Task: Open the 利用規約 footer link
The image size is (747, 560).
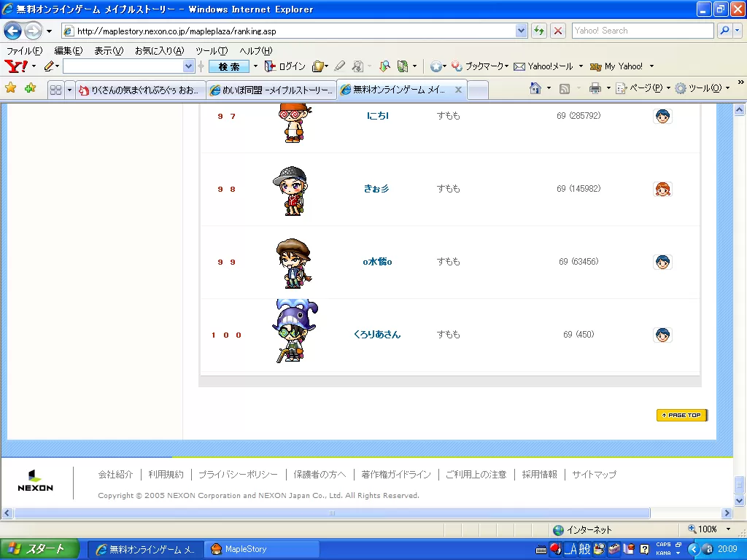Action: point(166,474)
